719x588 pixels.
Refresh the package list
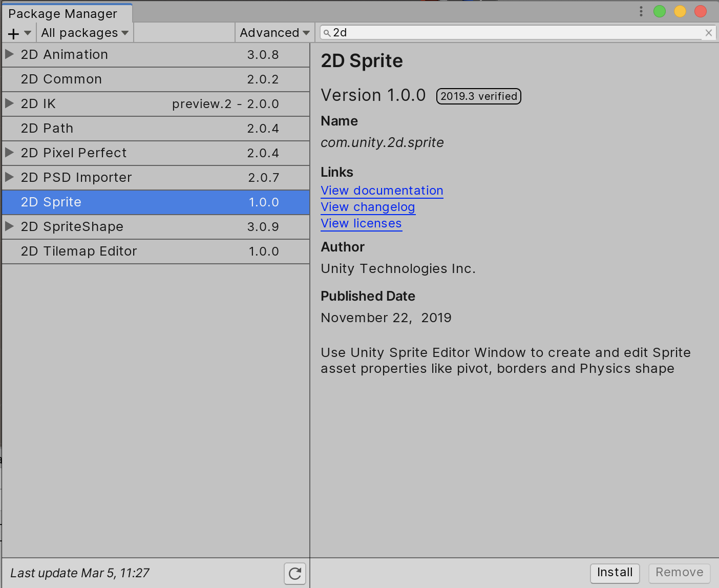click(x=295, y=573)
